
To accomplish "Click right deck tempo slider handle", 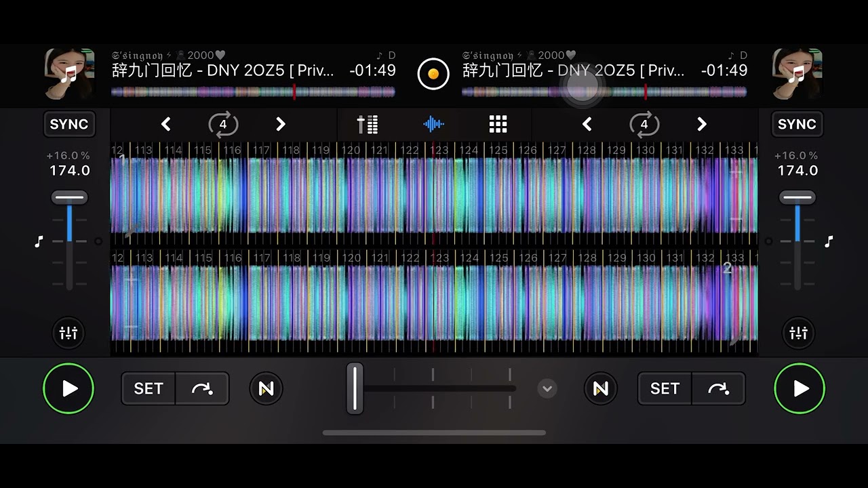I will tap(797, 198).
